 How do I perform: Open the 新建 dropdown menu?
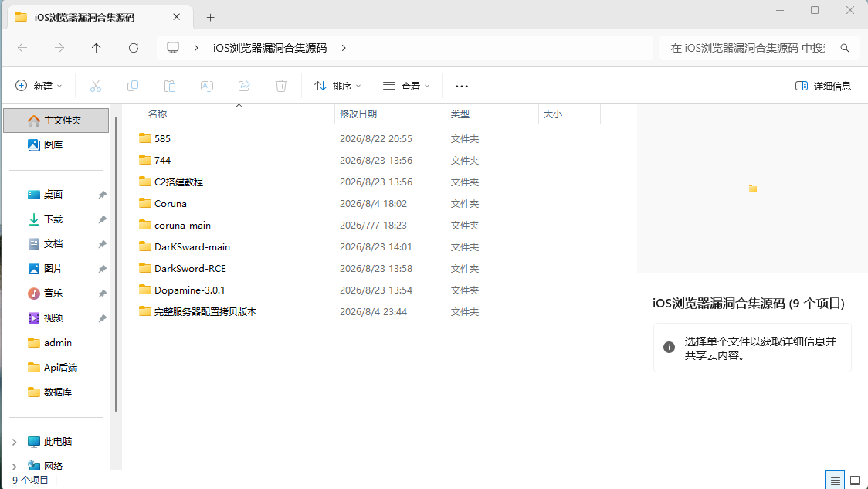[39, 86]
